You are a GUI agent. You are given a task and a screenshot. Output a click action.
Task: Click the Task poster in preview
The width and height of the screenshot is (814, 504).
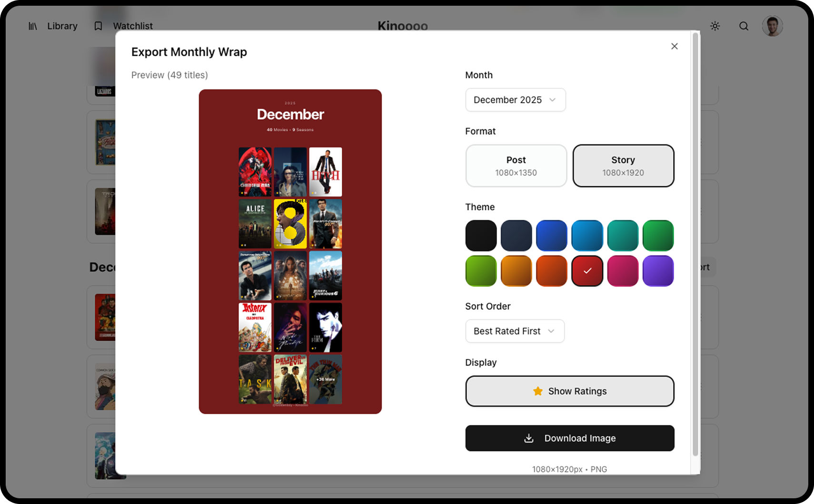255,379
